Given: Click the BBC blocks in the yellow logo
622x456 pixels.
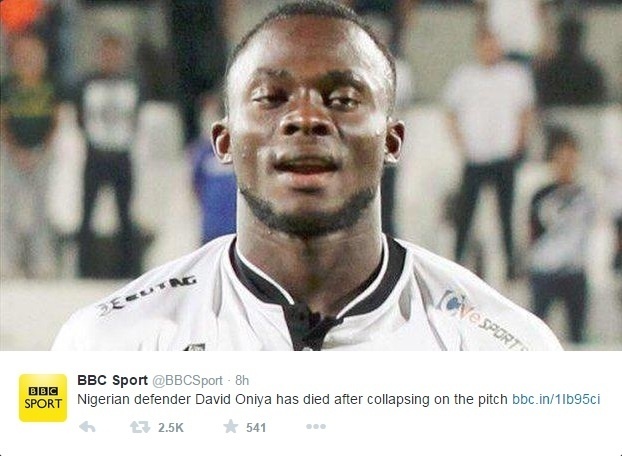Looking at the screenshot, I should [43, 391].
